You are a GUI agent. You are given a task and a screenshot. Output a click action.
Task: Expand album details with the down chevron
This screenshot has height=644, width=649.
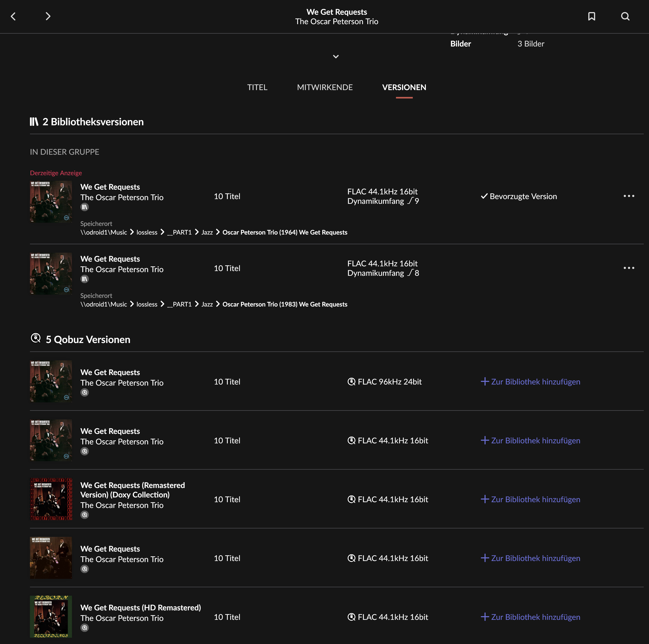(336, 56)
